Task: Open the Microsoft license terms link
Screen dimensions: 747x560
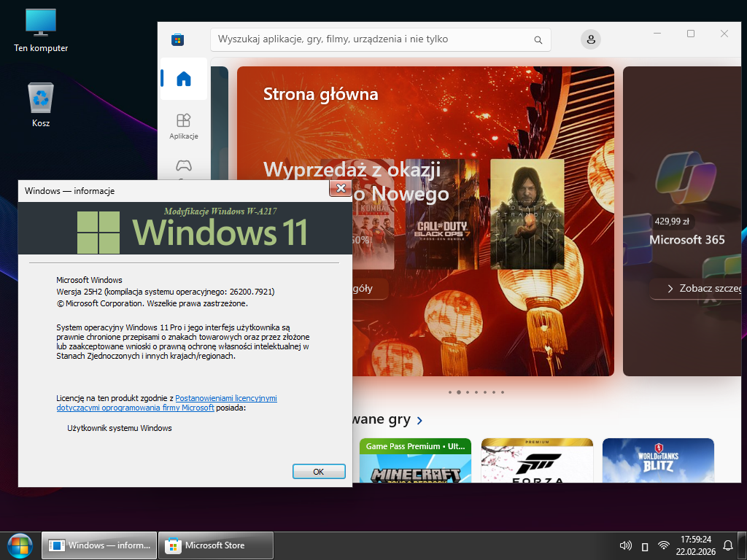Action: point(225,398)
